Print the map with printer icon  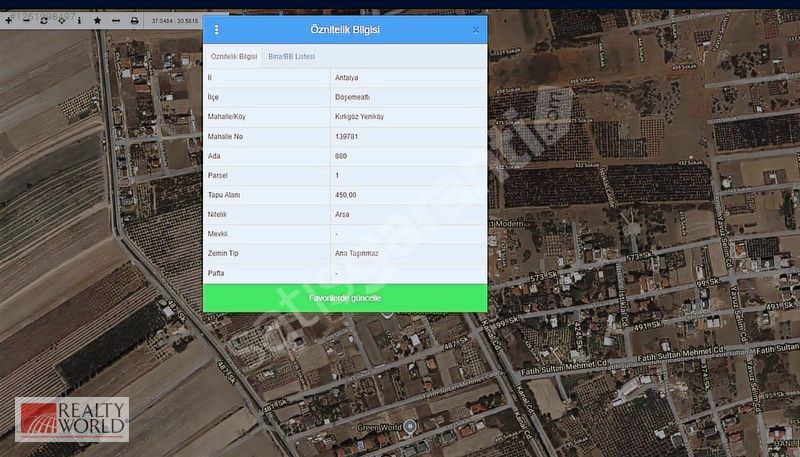click(134, 20)
